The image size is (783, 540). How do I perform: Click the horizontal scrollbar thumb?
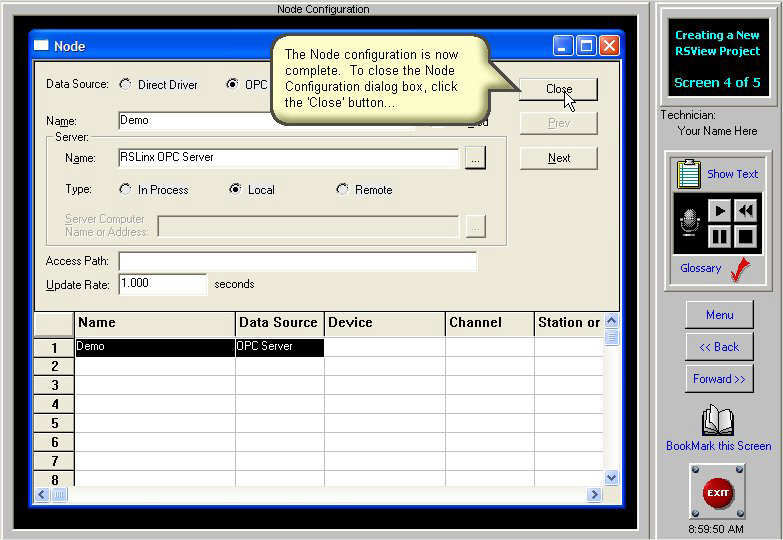point(59,495)
